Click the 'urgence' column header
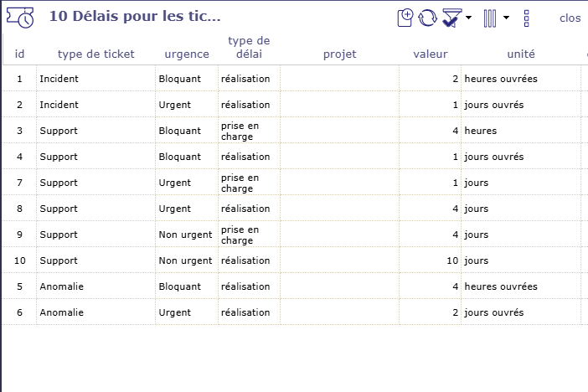Image resolution: width=588 pixels, height=392 pixels. pyautogui.click(x=187, y=54)
